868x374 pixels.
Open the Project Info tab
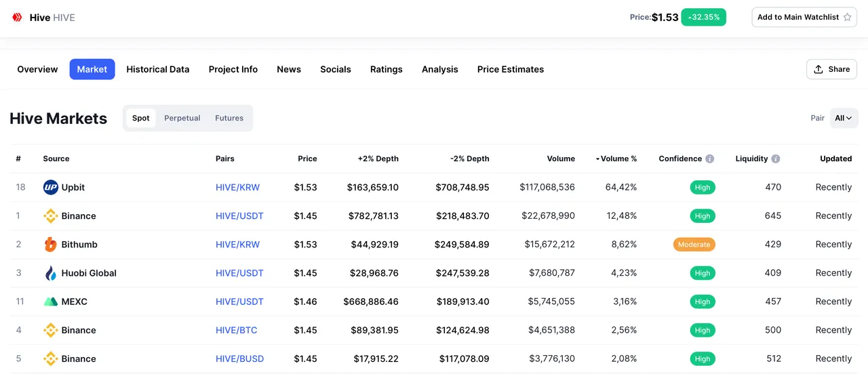click(x=233, y=69)
